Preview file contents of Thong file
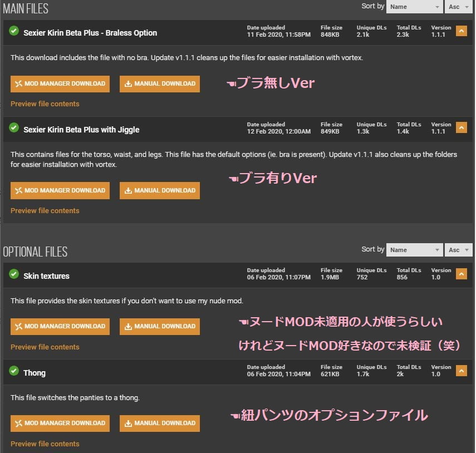The height and width of the screenshot is (453, 476). pos(45,444)
